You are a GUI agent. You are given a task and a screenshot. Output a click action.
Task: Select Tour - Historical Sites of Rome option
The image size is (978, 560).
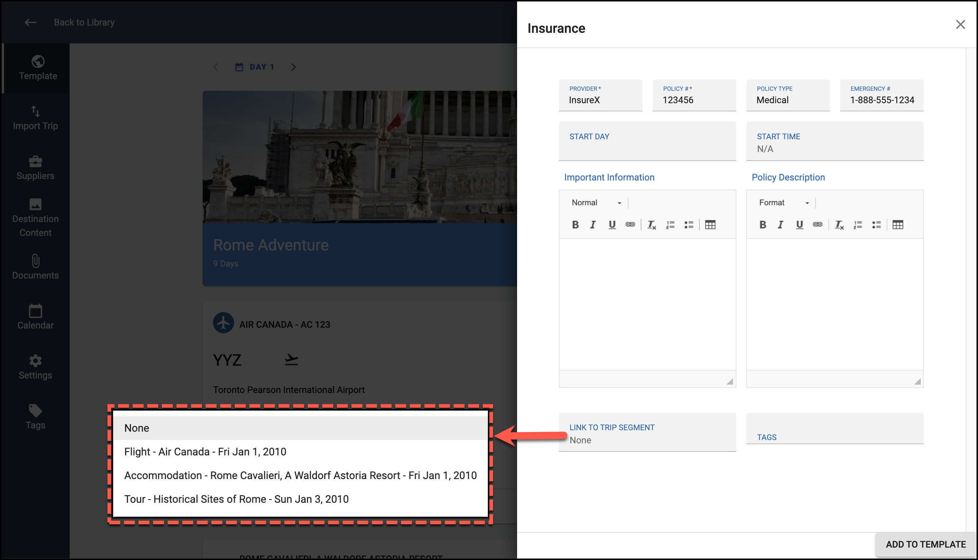300,499
